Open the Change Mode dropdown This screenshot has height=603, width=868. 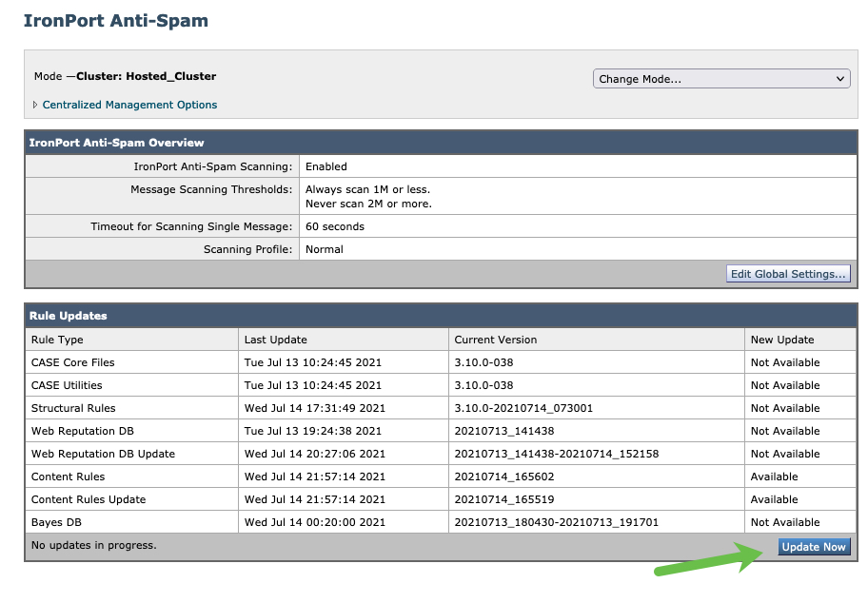pos(721,79)
